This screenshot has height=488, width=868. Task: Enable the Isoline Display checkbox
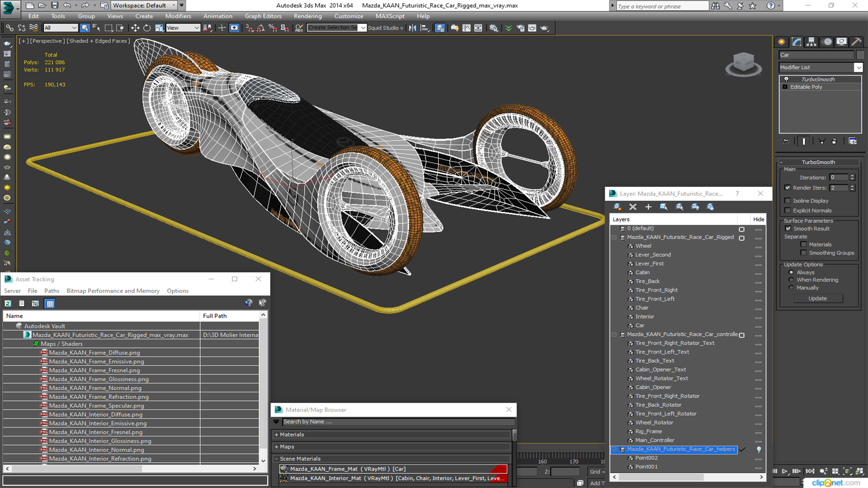(x=788, y=201)
